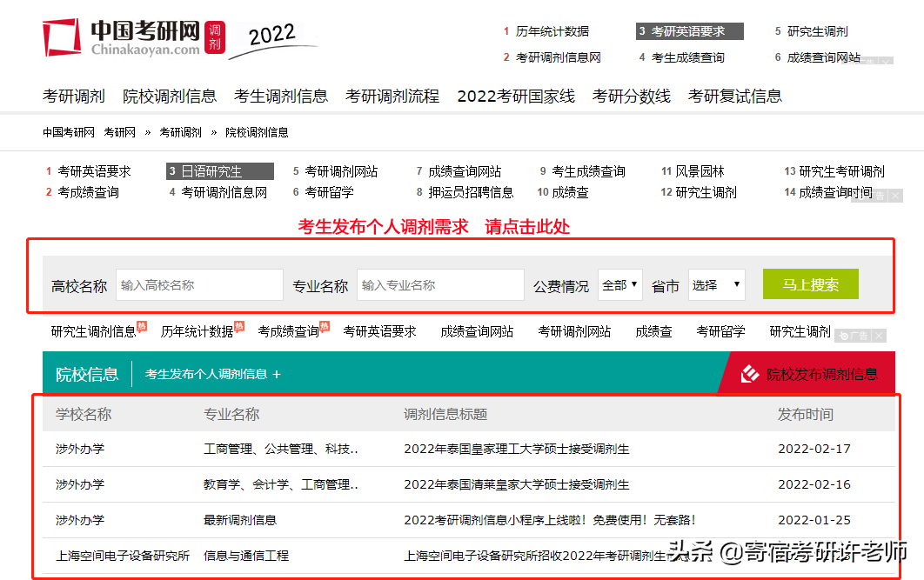Select the 考生发布个人调剂信息 + tab
Screen dimensions: 924x580
[213, 374]
